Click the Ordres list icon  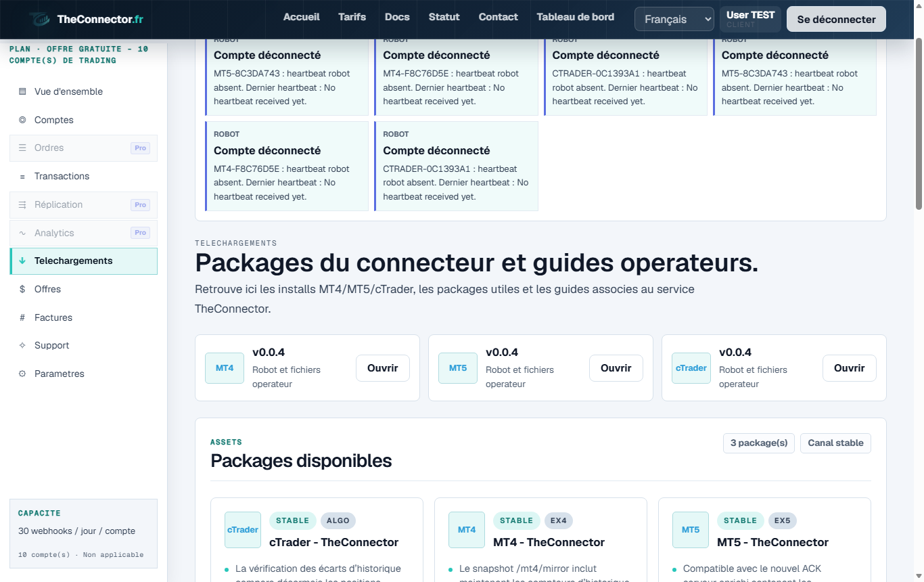[x=22, y=148]
